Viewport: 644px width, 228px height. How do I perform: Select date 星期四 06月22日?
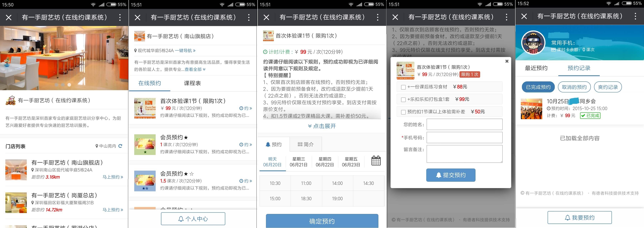coord(324,162)
